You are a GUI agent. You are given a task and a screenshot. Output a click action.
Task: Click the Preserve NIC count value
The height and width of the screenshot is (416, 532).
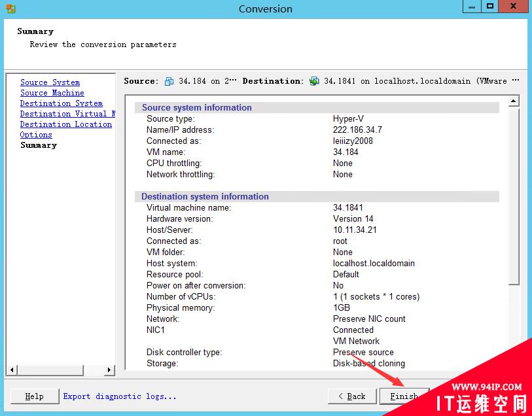(369, 319)
